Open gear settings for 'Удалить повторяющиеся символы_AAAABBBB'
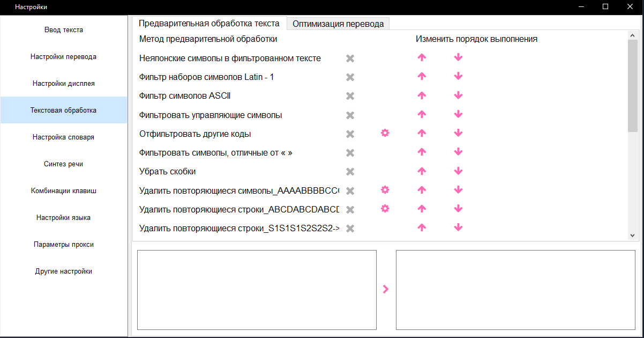 385,189
